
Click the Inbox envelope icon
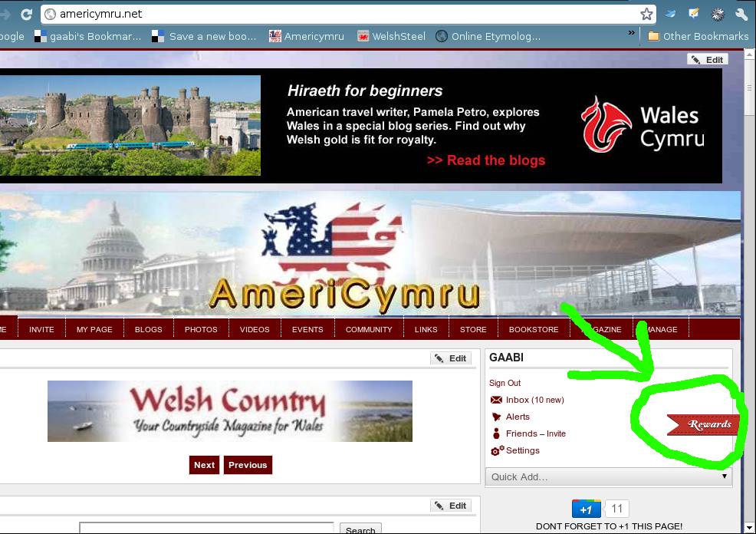[x=496, y=400]
